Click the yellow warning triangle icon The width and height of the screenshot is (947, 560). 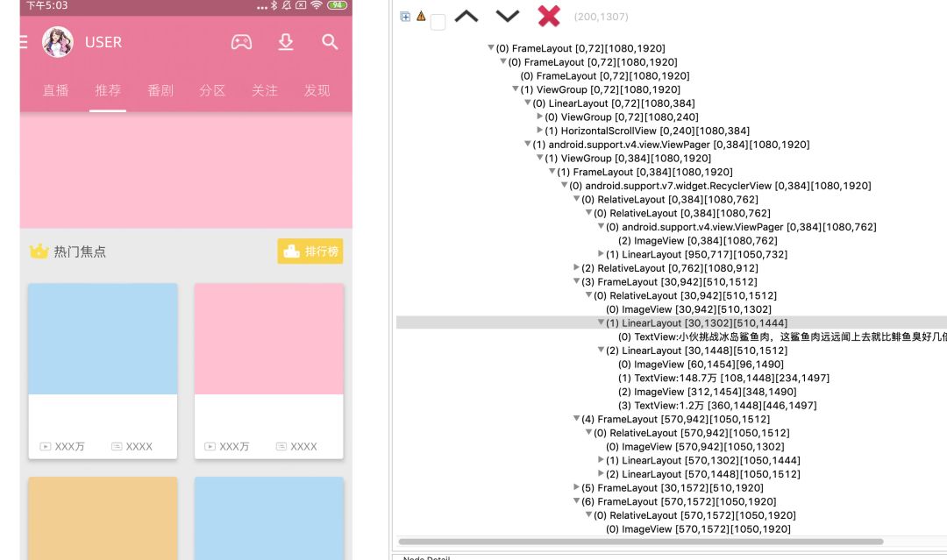click(421, 17)
